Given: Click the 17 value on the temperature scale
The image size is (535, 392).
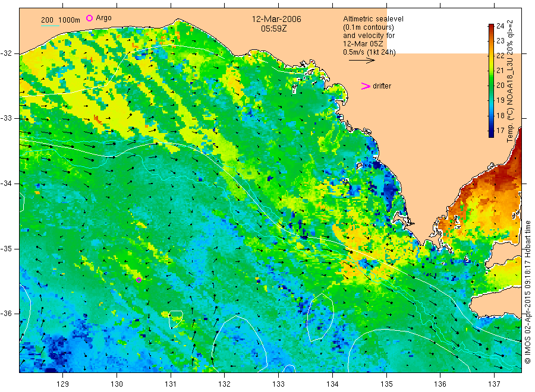Looking at the screenshot, I should (500, 131).
